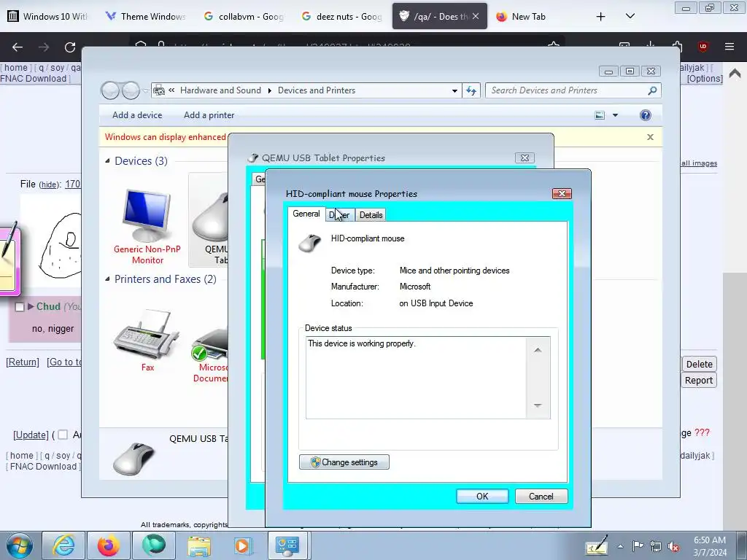747x560 pixels.
Task: Select the Microsoft Document Writer printer icon
Action: click(x=210, y=355)
